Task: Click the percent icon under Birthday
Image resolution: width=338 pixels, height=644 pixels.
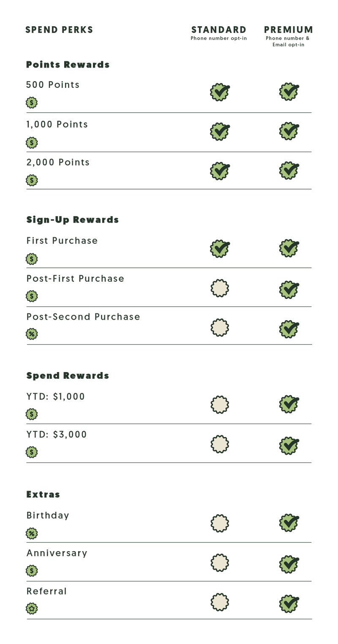Action: tap(32, 533)
